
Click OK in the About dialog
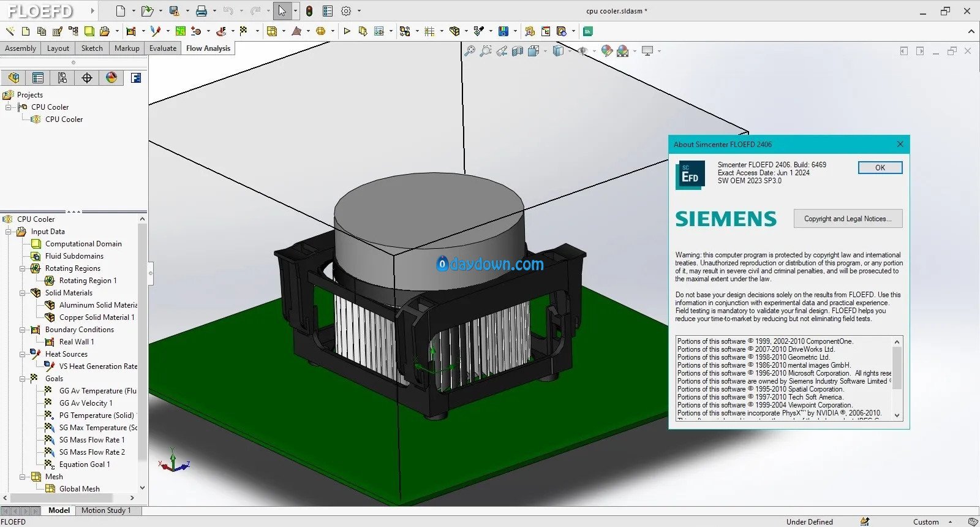click(x=880, y=167)
